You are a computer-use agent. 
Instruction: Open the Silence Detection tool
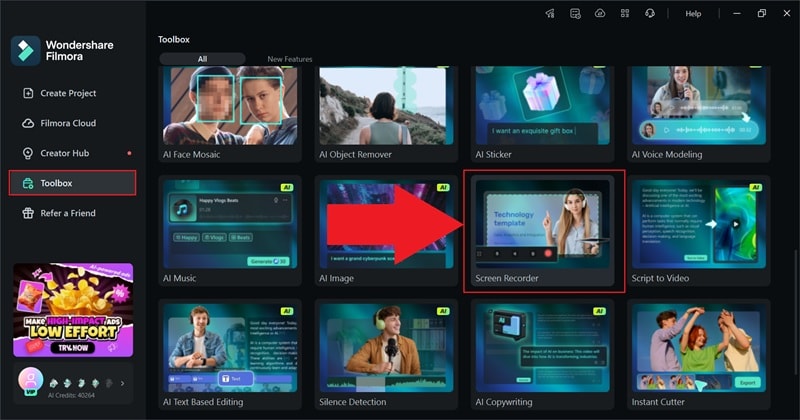pyautogui.click(x=386, y=355)
